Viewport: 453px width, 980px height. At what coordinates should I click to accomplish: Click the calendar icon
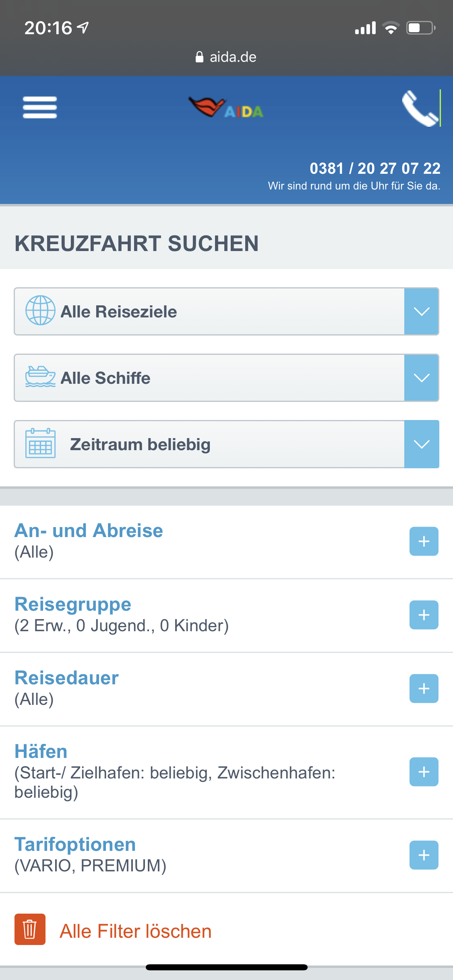coord(40,443)
